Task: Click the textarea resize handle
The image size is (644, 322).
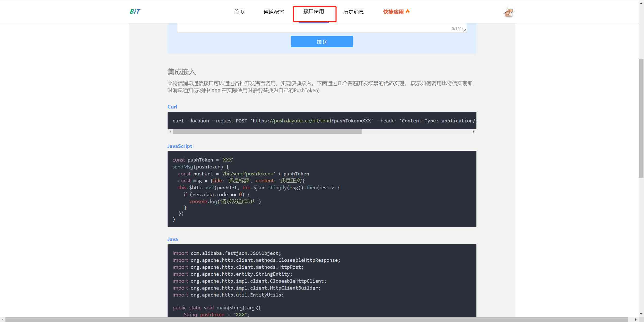Action: click(465, 30)
